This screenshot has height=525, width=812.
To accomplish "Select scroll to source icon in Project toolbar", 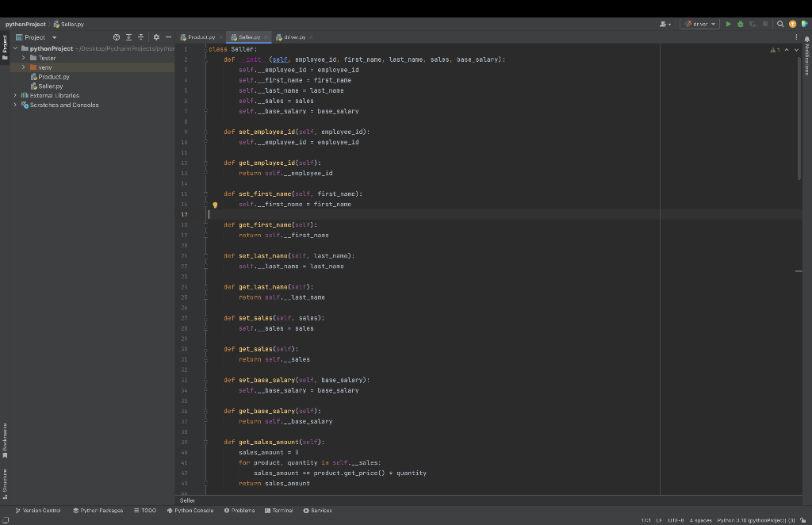I will (x=116, y=36).
